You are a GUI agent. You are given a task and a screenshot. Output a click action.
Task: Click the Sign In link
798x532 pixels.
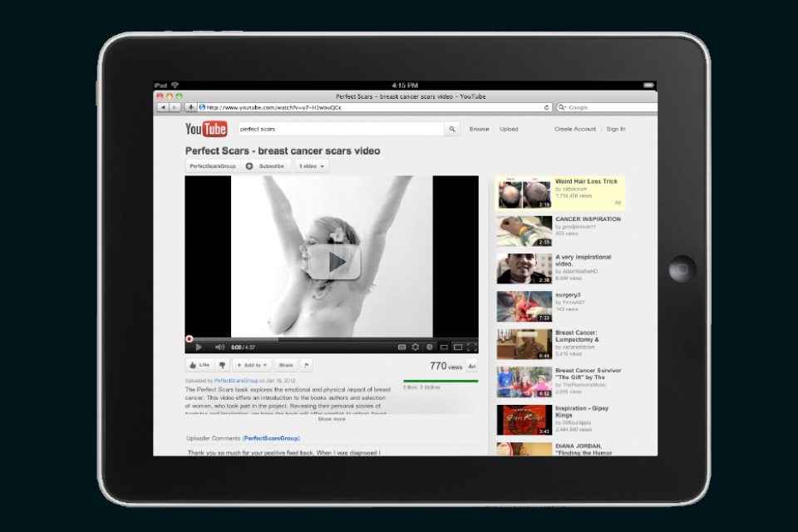[615, 129]
